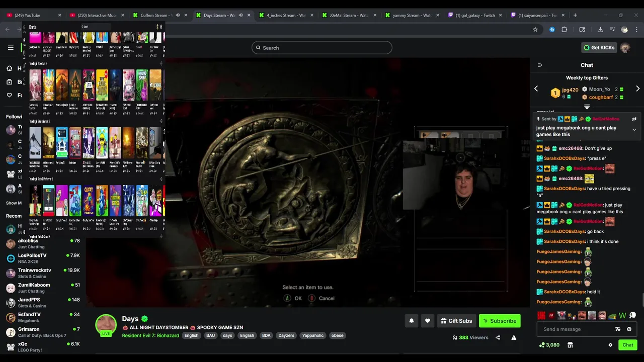Click notification bell for Days

click(x=412, y=321)
